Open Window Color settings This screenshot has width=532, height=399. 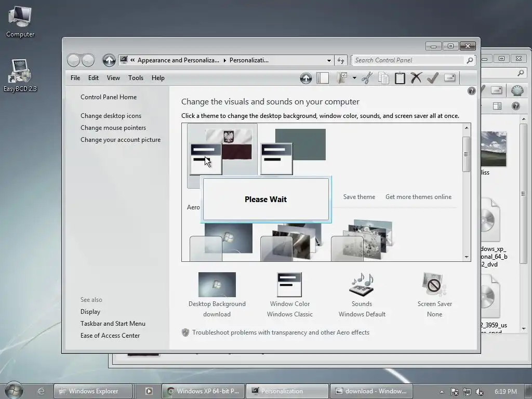click(x=290, y=295)
